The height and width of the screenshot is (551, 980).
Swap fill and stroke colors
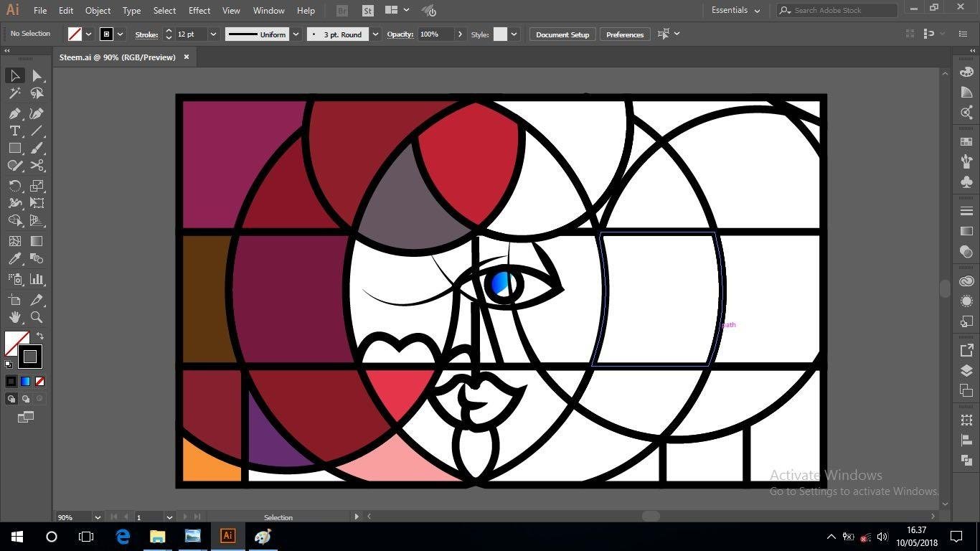point(40,336)
